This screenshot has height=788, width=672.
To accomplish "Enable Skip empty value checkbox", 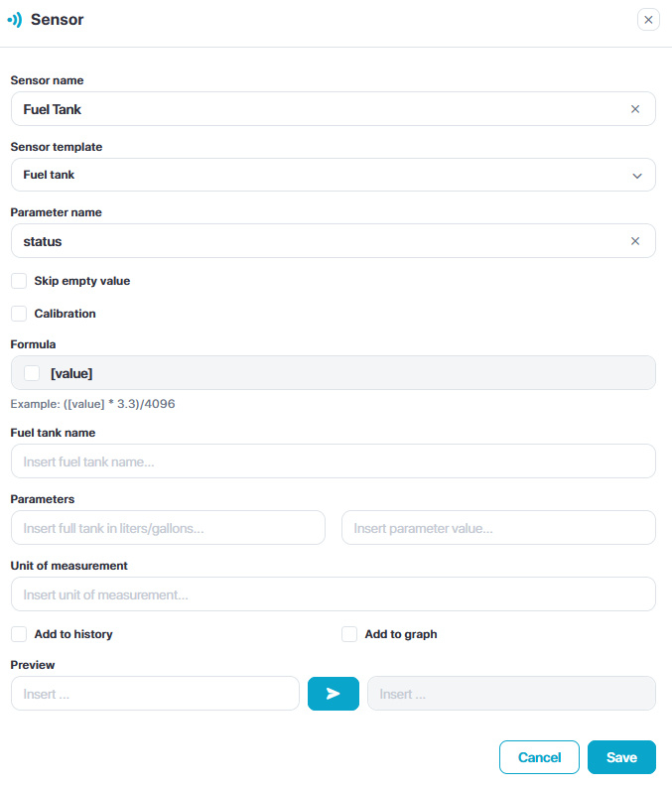I will tap(19, 281).
